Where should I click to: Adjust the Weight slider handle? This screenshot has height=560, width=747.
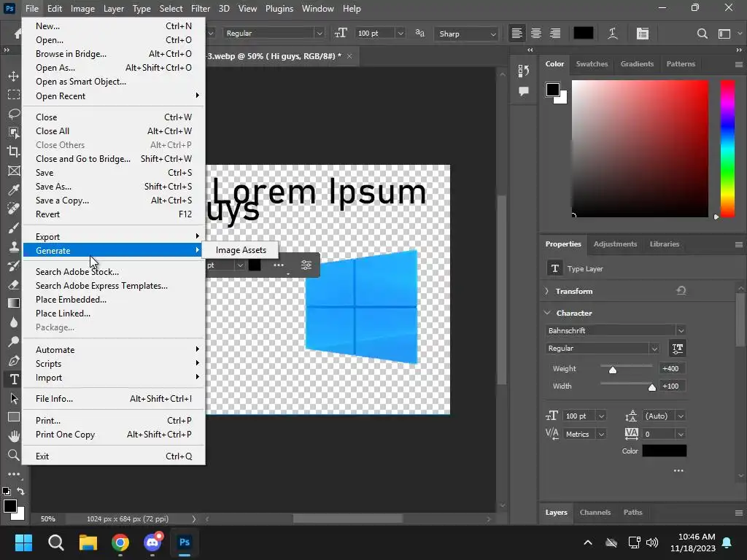(613, 370)
